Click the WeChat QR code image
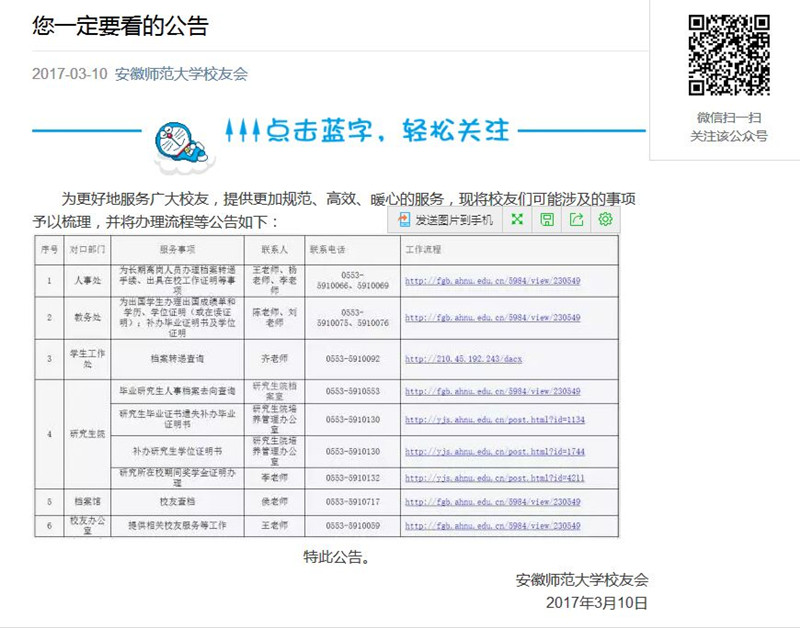This screenshot has height=628, width=800. click(x=725, y=56)
